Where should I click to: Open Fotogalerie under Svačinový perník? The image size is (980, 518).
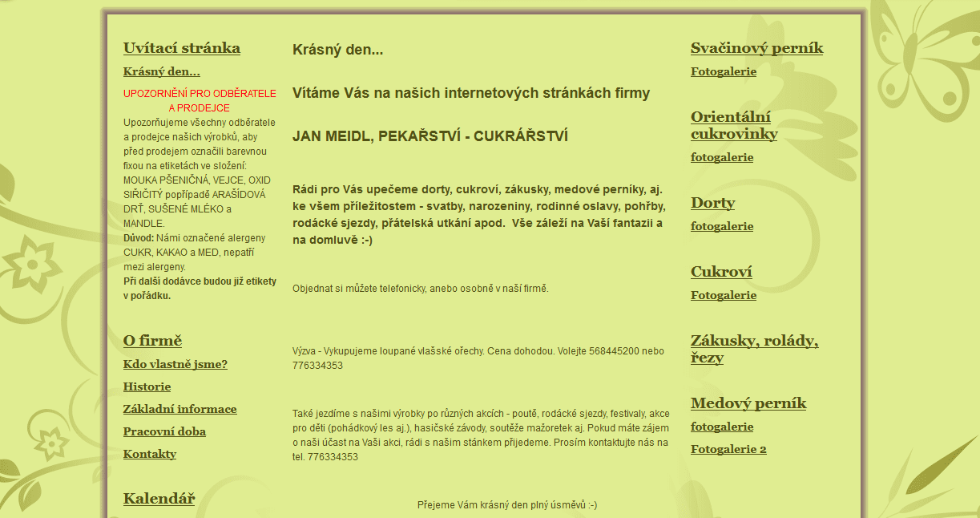click(724, 71)
